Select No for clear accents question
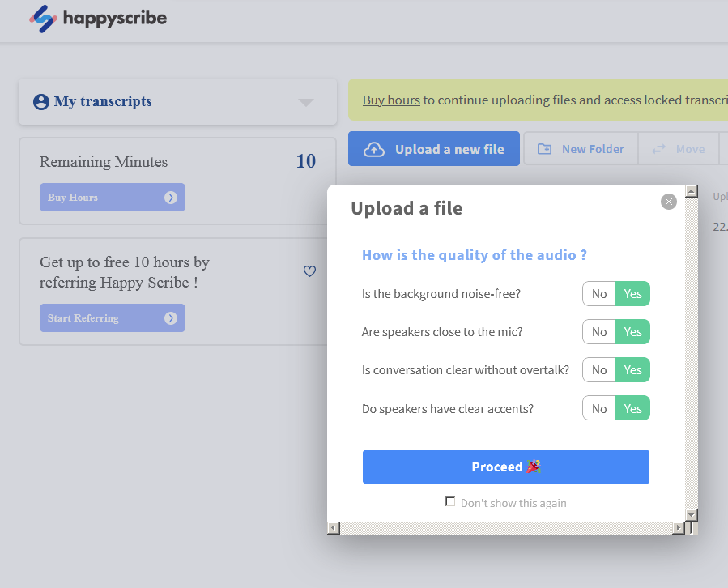 (599, 408)
